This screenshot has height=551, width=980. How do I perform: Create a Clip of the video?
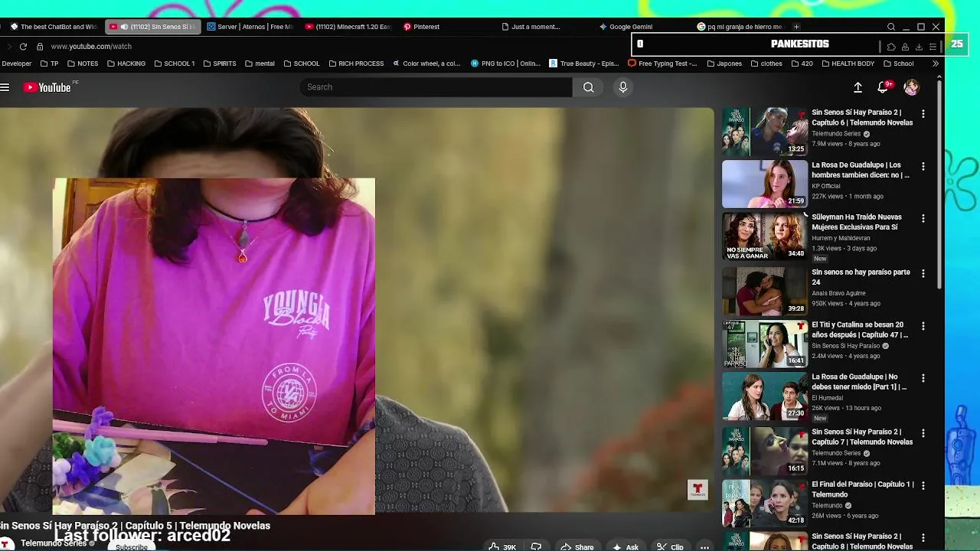coord(670,546)
